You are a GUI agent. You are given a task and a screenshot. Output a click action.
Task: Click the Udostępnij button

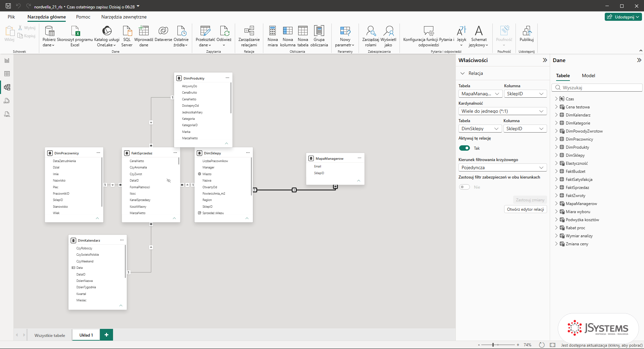point(624,17)
